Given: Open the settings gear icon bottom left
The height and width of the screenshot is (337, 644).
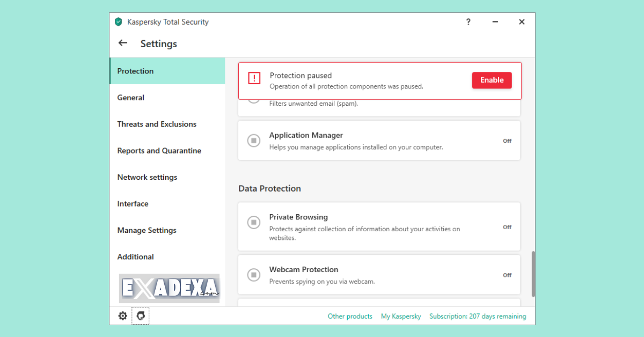Looking at the screenshot, I should (122, 316).
